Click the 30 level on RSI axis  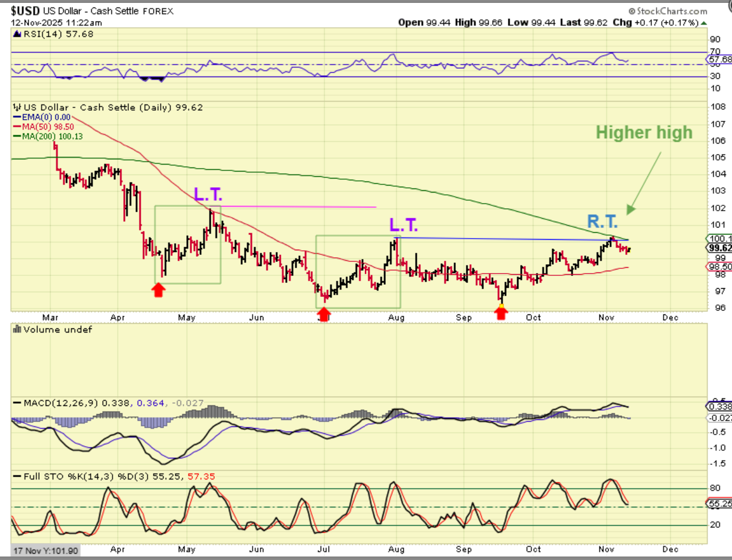pyautogui.click(x=715, y=76)
